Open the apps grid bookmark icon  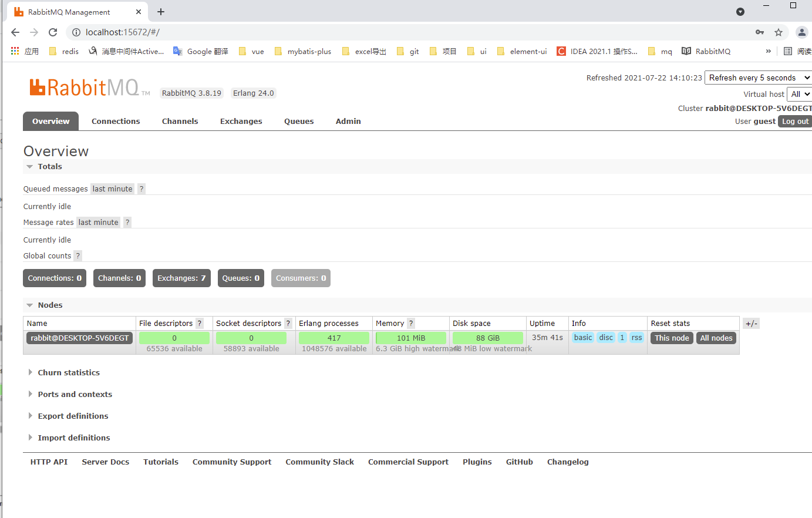(x=15, y=51)
